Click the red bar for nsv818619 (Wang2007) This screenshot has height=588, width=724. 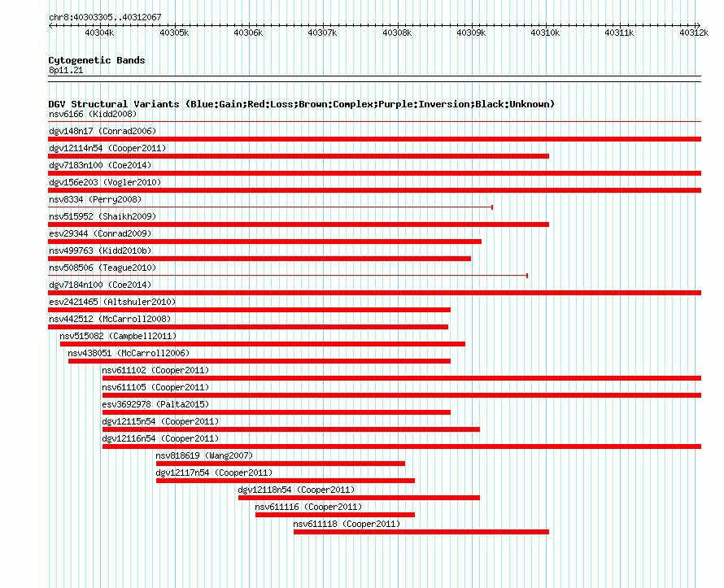[281, 464]
